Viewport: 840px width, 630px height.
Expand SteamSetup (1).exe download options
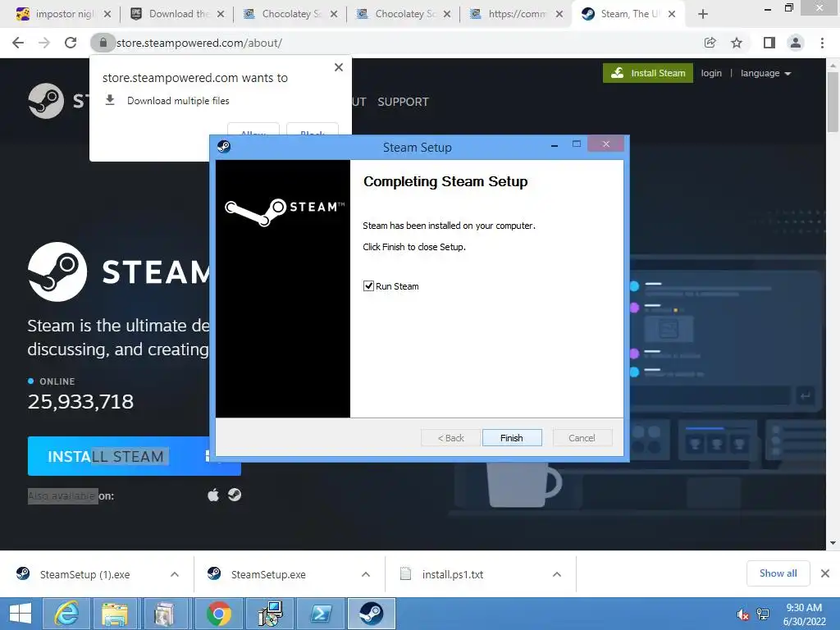coord(175,574)
